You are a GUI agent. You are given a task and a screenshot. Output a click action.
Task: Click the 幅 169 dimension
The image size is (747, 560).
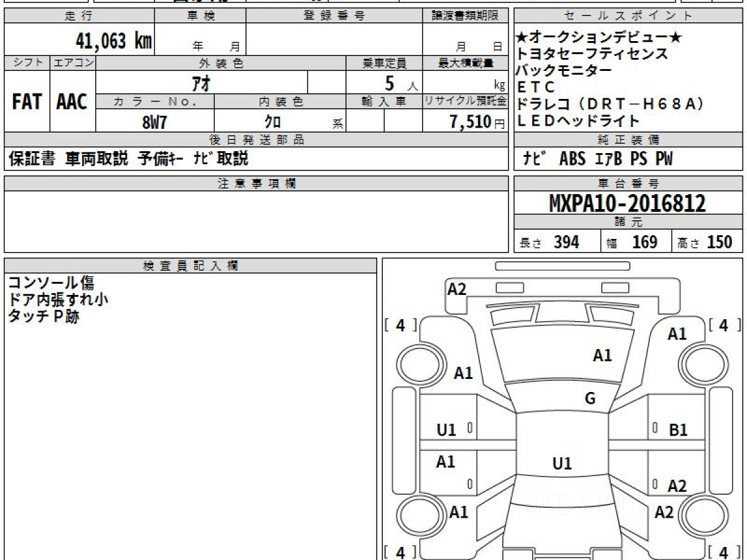[x=632, y=242]
